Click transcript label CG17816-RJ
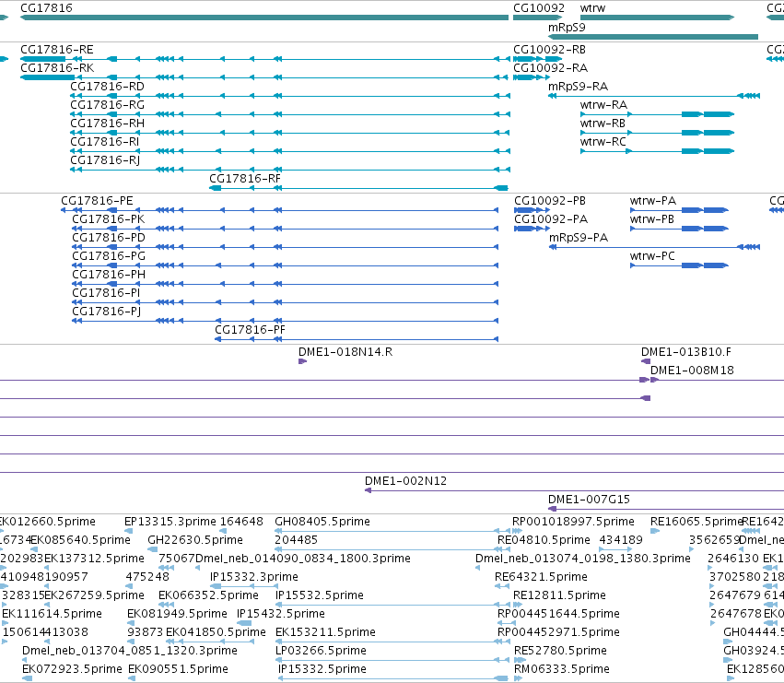This screenshot has height=683, width=784. [106, 160]
